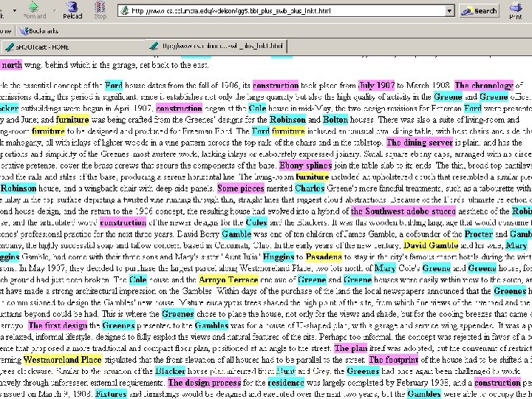Click the highlighted name 'Procter'

pyautogui.click(x=478, y=234)
